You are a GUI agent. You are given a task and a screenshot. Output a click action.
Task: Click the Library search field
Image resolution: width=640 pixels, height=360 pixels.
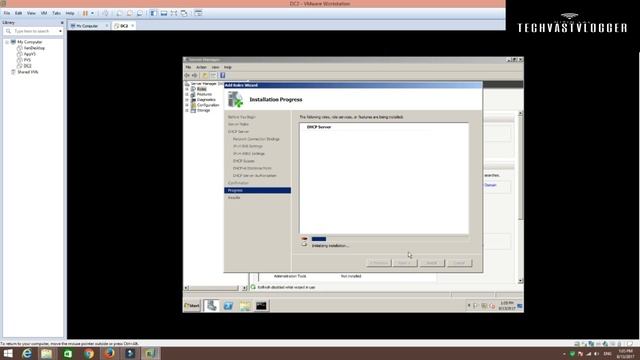(x=33, y=31)
